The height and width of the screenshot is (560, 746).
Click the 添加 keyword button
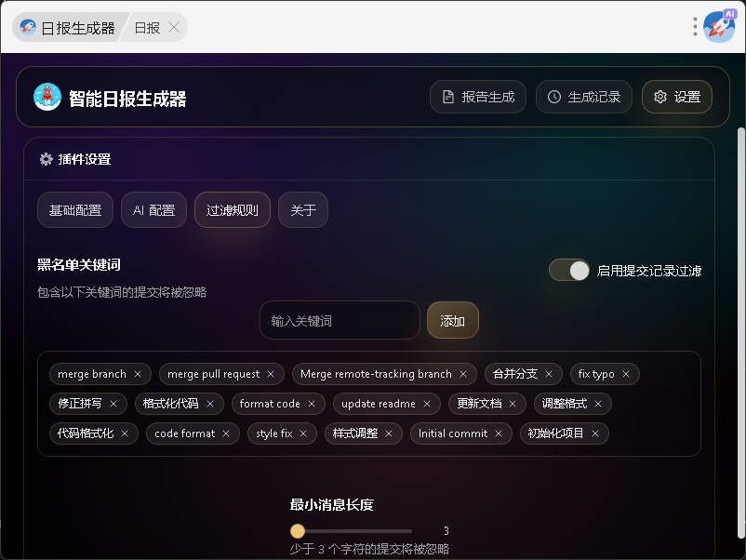452,320
